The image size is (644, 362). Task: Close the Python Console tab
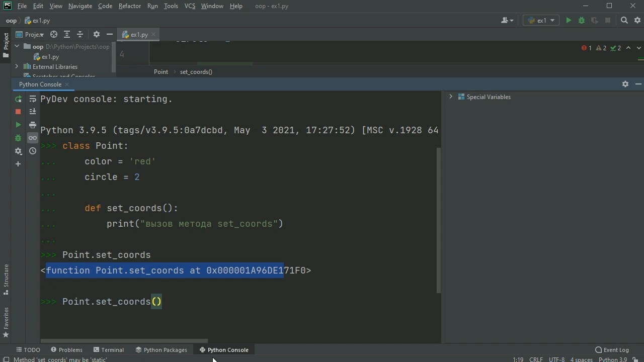click(67, 84)
